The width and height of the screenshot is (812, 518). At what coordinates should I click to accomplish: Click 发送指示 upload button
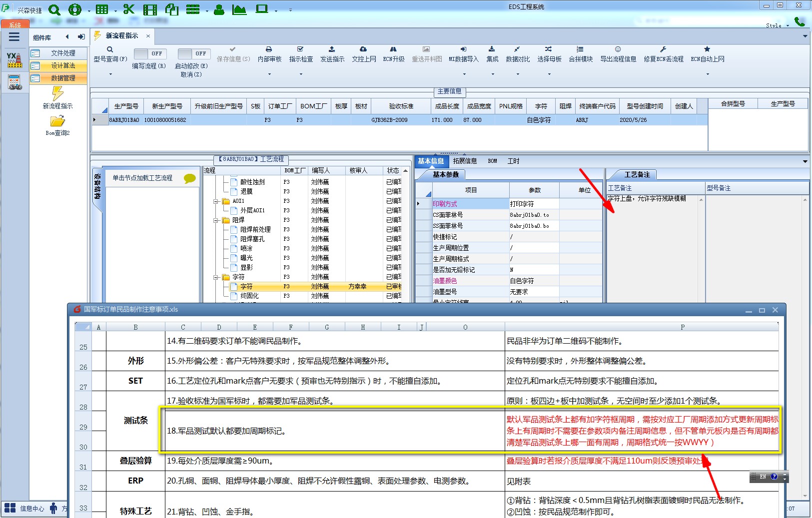click(332, 54)
